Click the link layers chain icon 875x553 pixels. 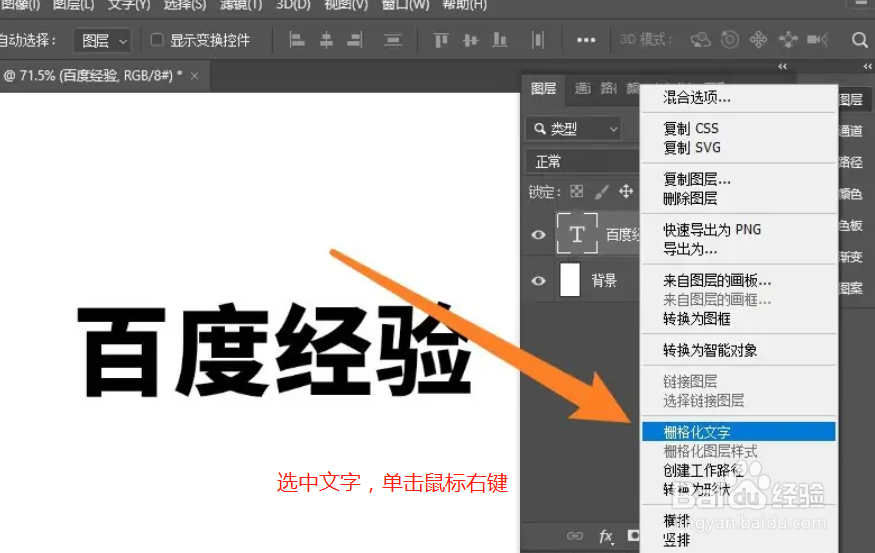575,536
